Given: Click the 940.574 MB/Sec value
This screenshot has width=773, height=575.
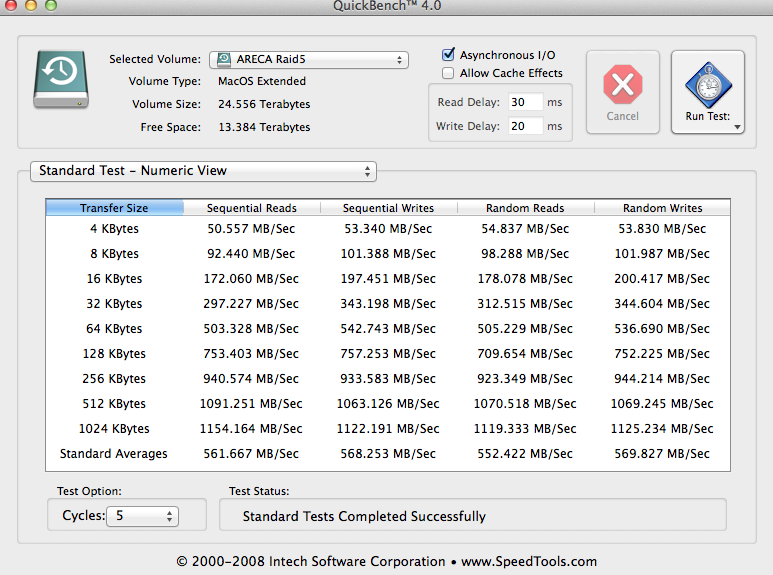Looking at the screenshot, I should pos(251,379).
